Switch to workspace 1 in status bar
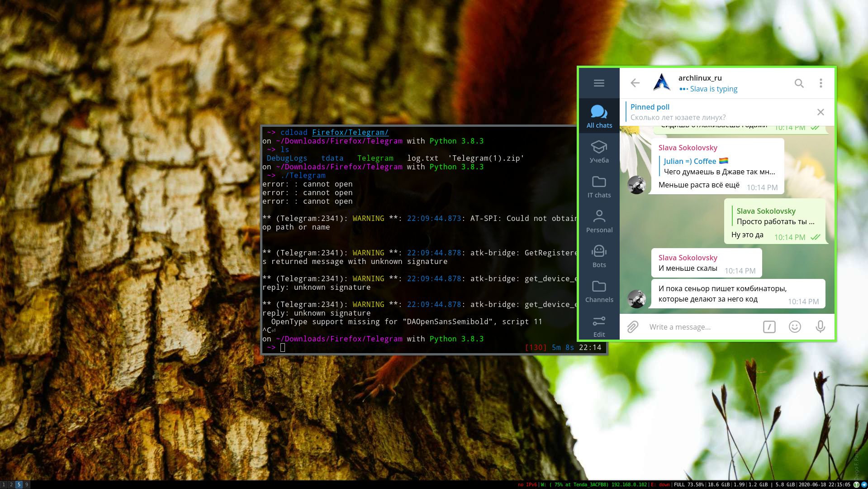This screenshot has width=868, height=489. 4,484
